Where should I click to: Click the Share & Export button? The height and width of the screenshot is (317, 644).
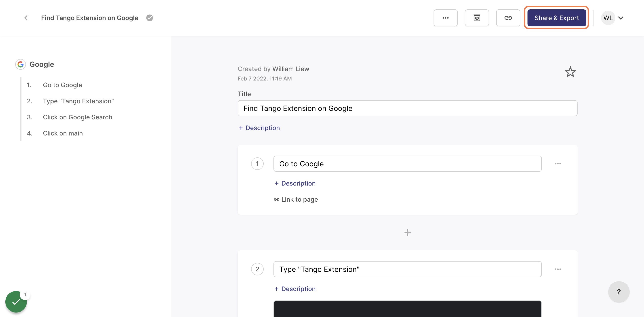557,18
